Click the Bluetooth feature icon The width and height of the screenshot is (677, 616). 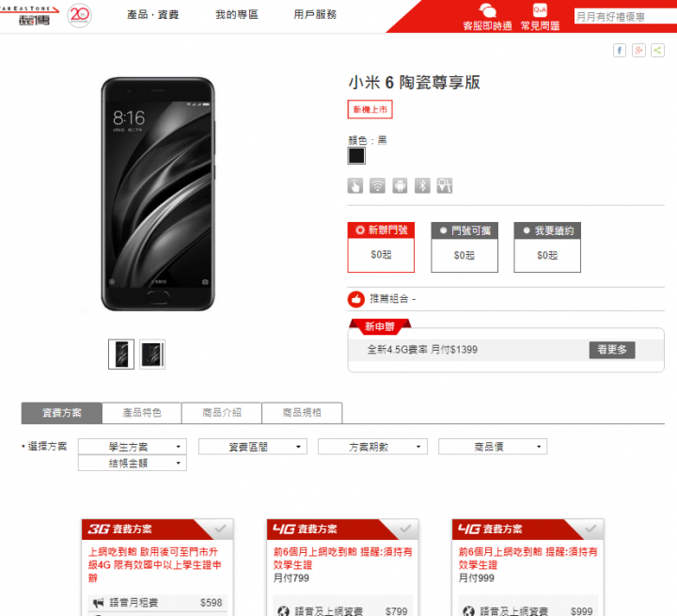pyautogui.click(x=422, y=186)
